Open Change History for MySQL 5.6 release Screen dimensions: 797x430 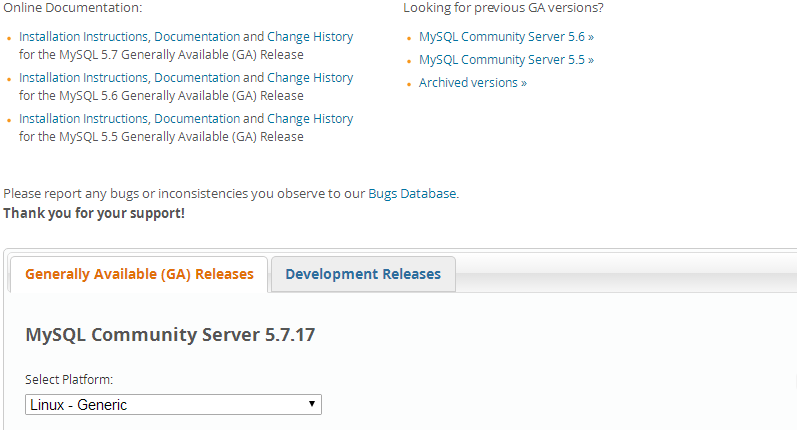click(x=310, y=78)
